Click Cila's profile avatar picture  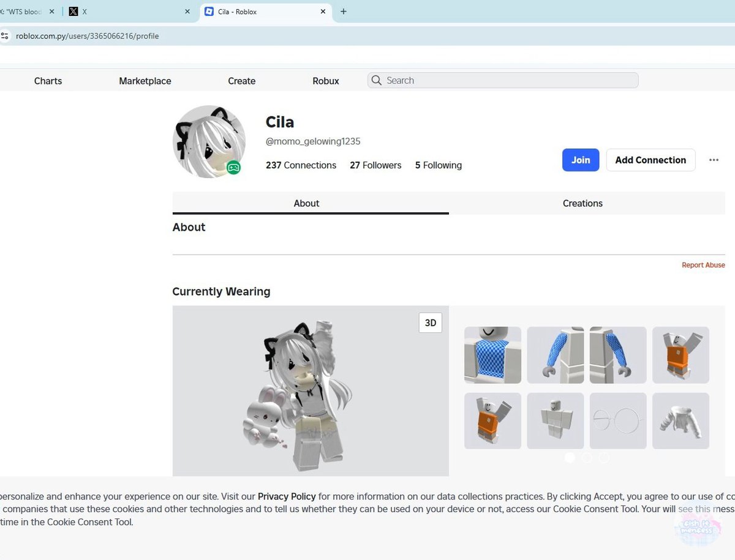(209, 141)
